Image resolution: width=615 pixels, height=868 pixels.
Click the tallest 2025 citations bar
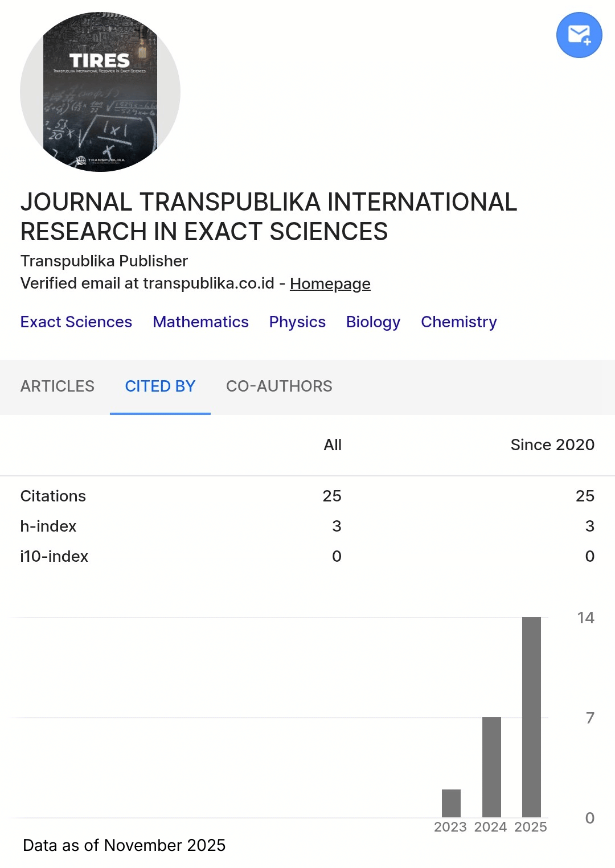coord(531,717)
